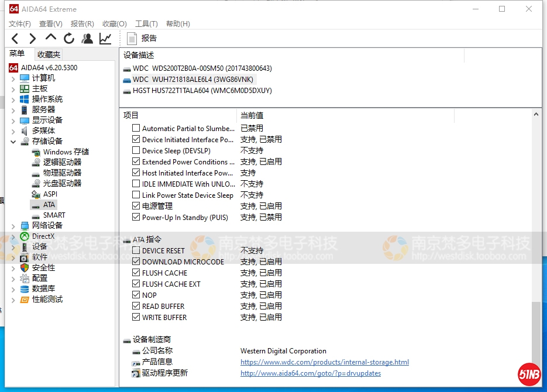Open the wdc.com product information link

pos(324,362)
